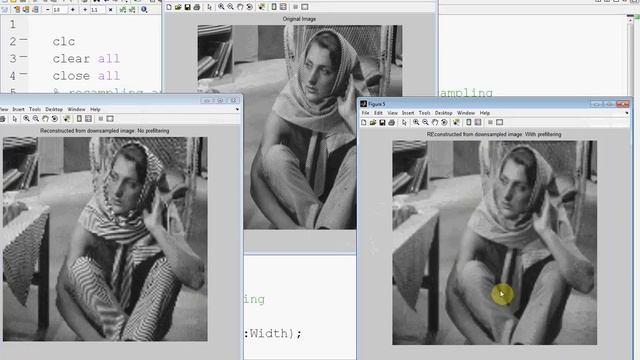Open Desktop menu in No prefiltering window
This screenshot has width=640, height=360.
tap(54, 109)
